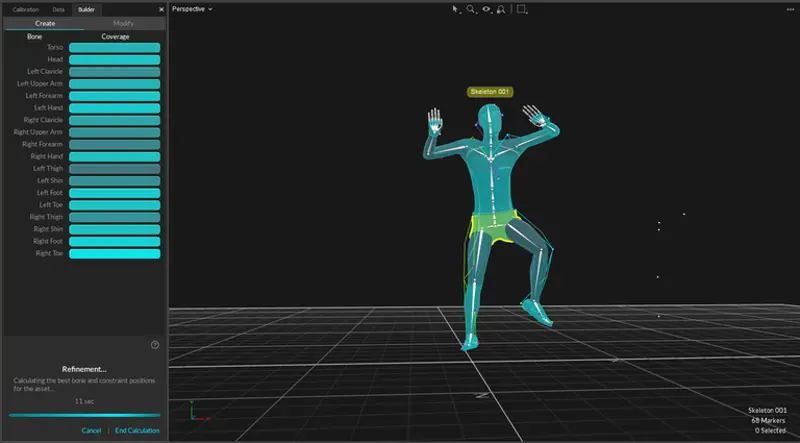
Task: Open the Modify sub-tab
Action: (123, 23)
